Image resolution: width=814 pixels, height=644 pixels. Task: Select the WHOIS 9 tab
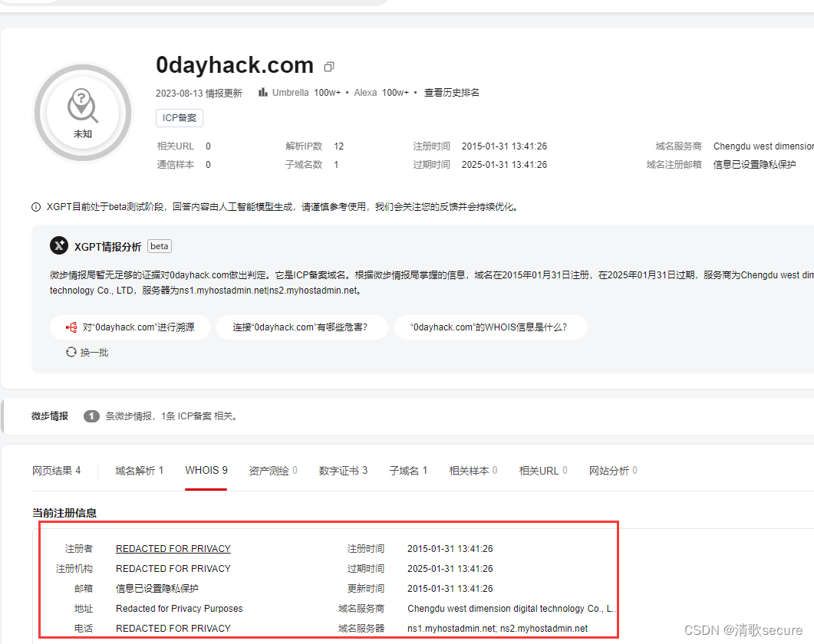tap(206, 470)
